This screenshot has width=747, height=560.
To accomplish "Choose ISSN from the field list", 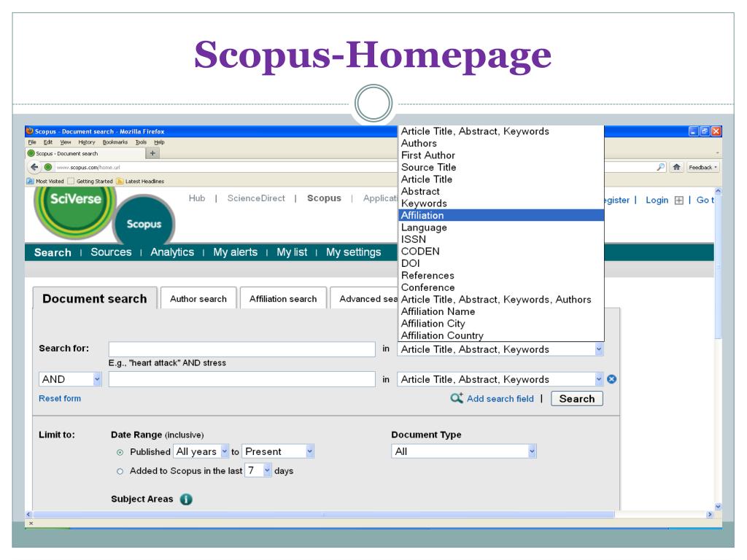I will point(501,239).
